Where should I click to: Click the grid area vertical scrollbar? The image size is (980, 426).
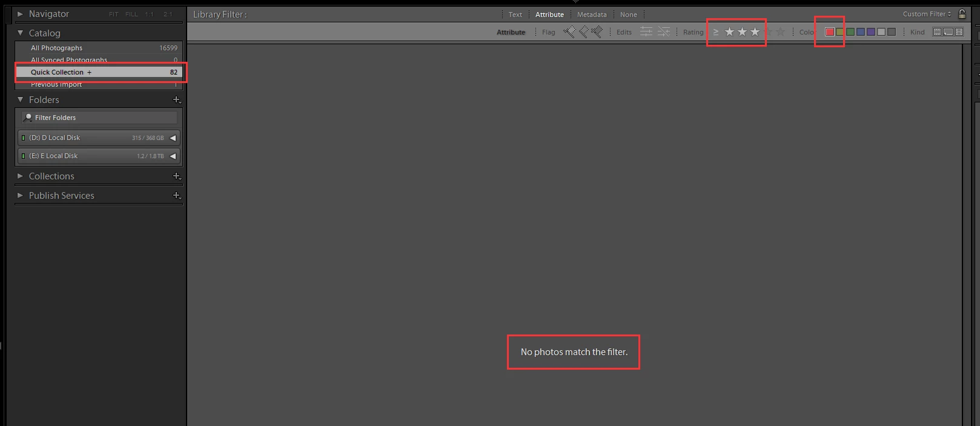[967, 235]
